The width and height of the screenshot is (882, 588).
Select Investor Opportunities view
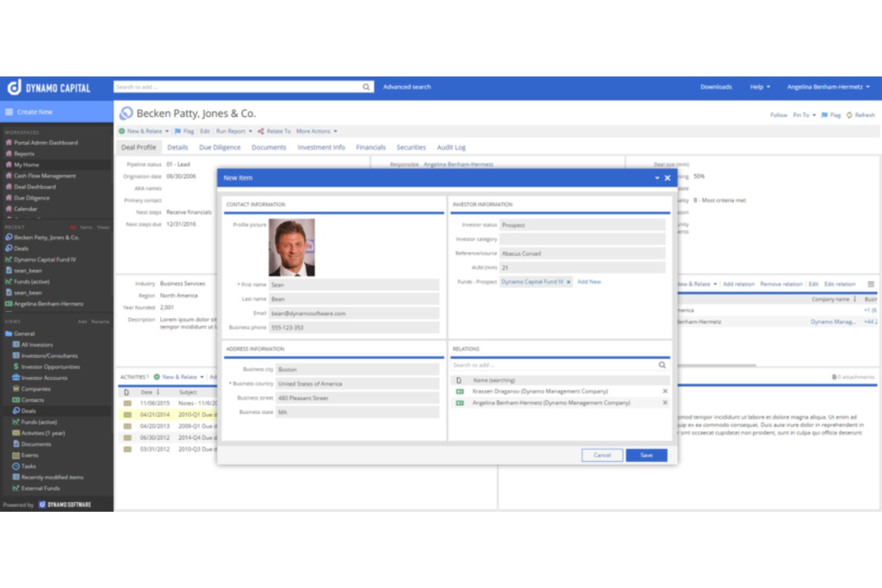[51, 367]
